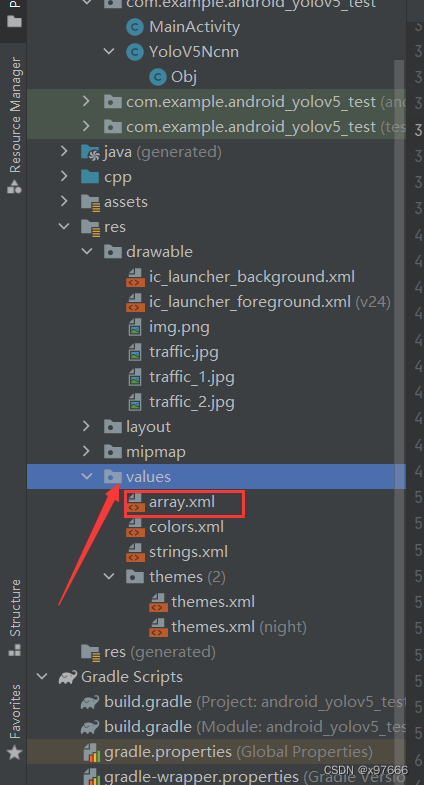The image size is (424, 785).
Task: Click the drawable folder icon
Action: point(113,251)
